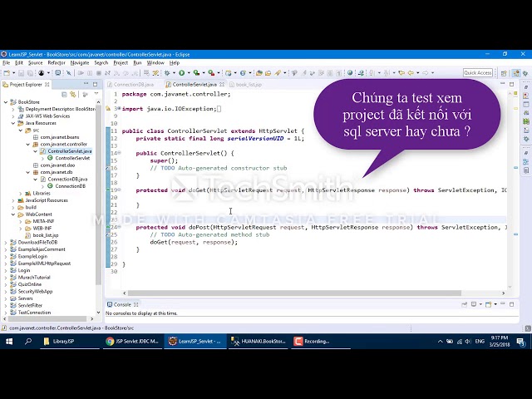Click the Open Web Browser globe icon
The width and height of the screenshot is (532, 399).
(350, 72)
